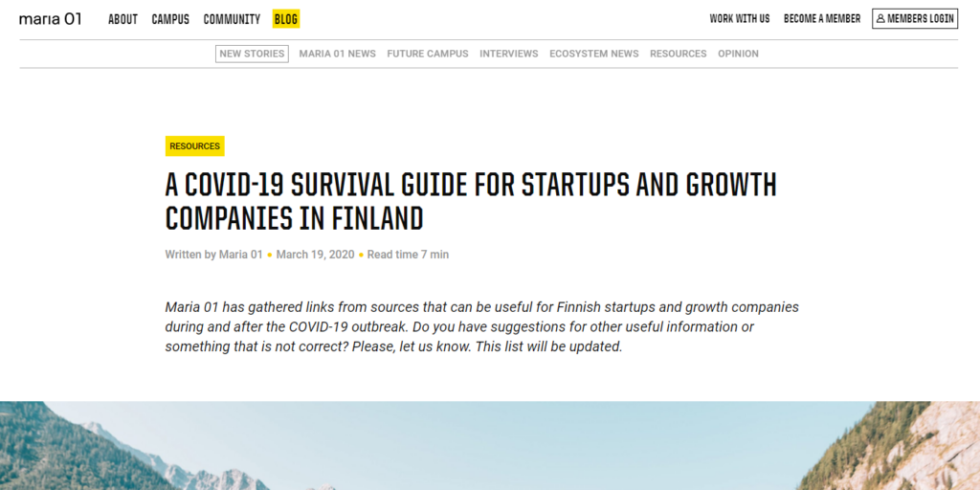Switch to the Maria 01 News category
The image size is (980, 490).
coord(337,54)
